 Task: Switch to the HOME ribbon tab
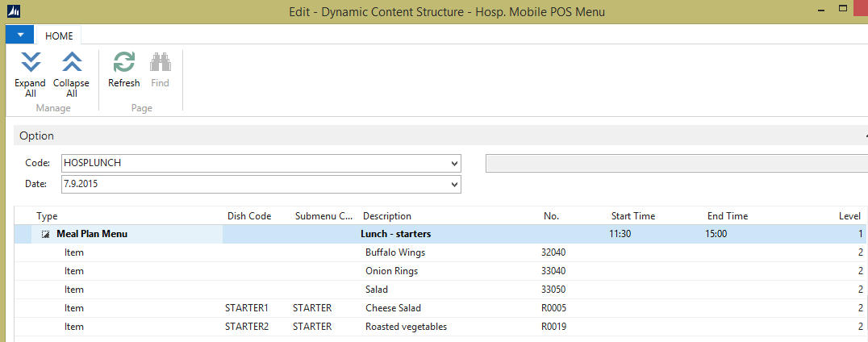[x=59, y=36]
